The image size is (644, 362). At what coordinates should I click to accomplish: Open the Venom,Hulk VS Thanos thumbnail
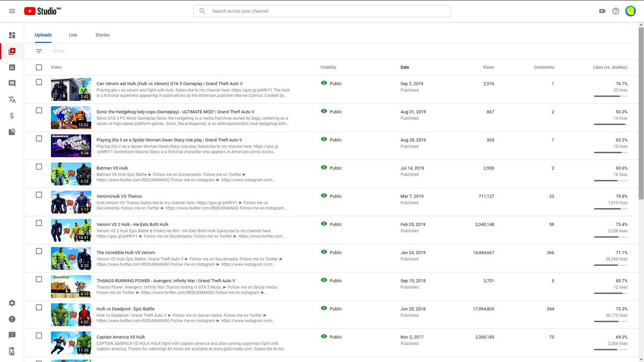pyautogui.click(x=71, y=202)
